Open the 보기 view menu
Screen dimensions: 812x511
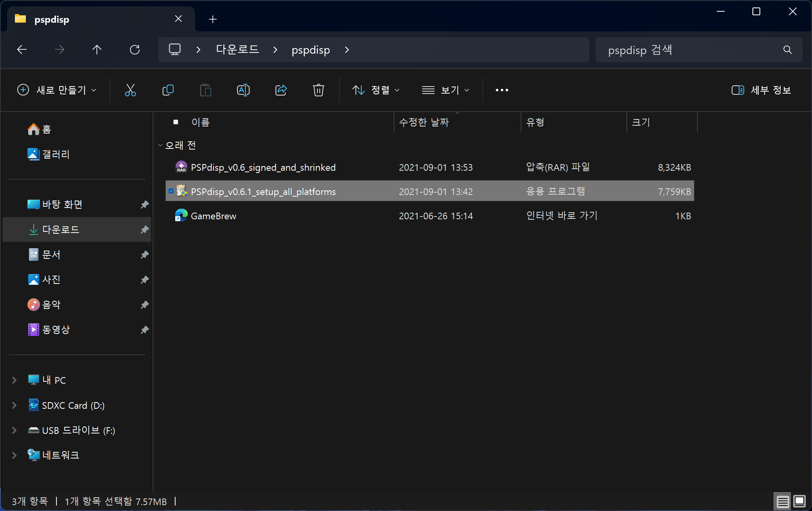coord(445,90)
